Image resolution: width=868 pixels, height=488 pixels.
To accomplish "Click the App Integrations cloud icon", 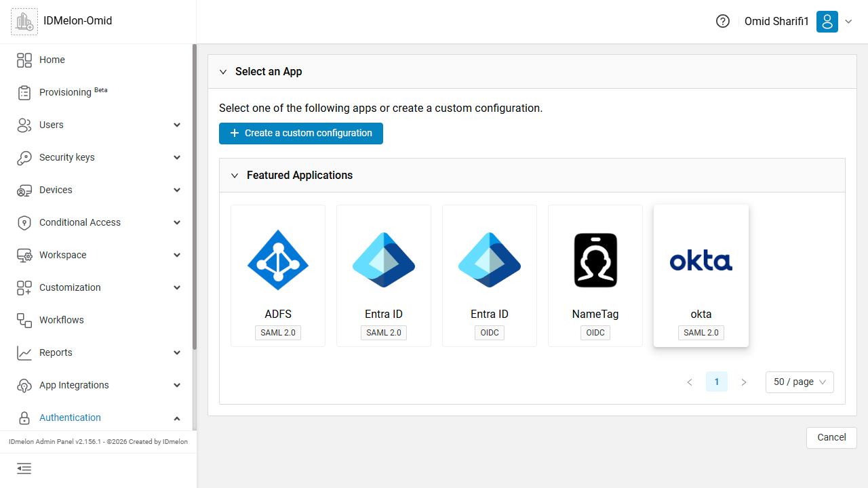I will [24, 385].
